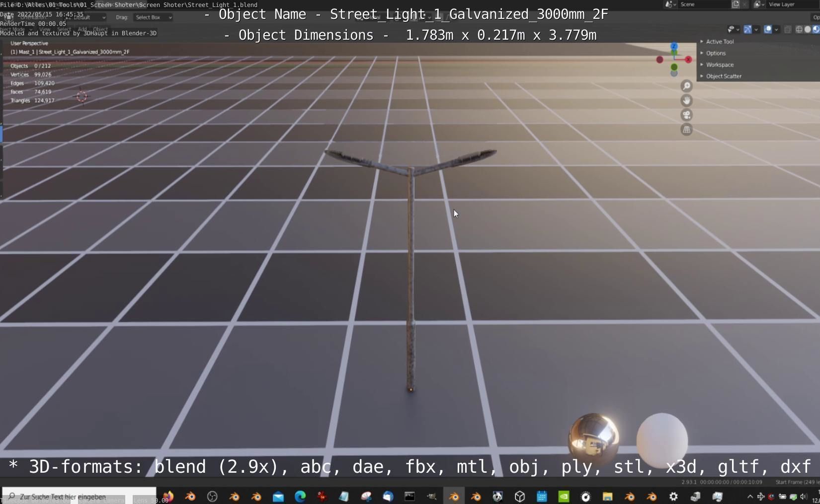Viewport: 820px width, 504px height.
Task: Expand the Object Scatter panel
Action: click(x=723, y=76)
